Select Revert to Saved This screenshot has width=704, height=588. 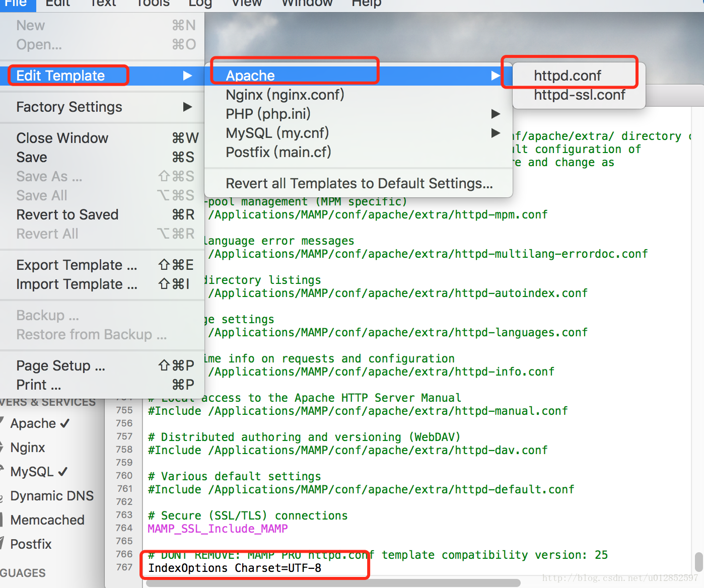point(102,214)
